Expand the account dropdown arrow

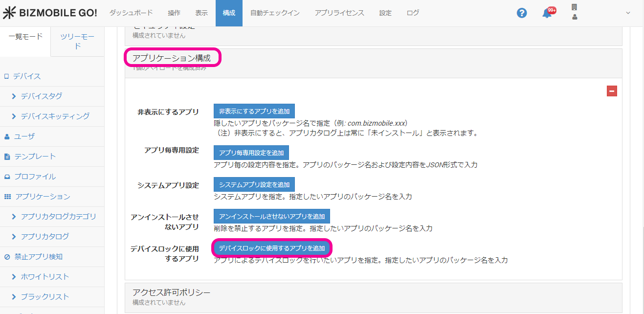pyautogui.click(x=628, y=13)
